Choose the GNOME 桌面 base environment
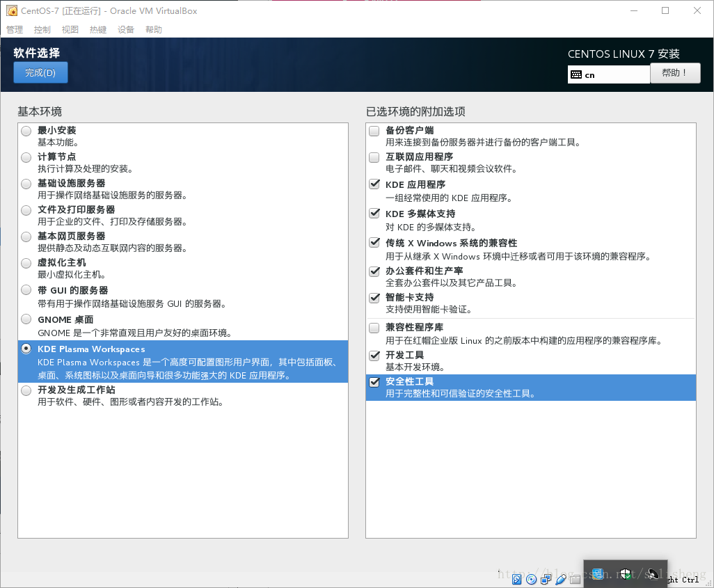This screenshot has width=714, height=588. (x=26, y=320)
